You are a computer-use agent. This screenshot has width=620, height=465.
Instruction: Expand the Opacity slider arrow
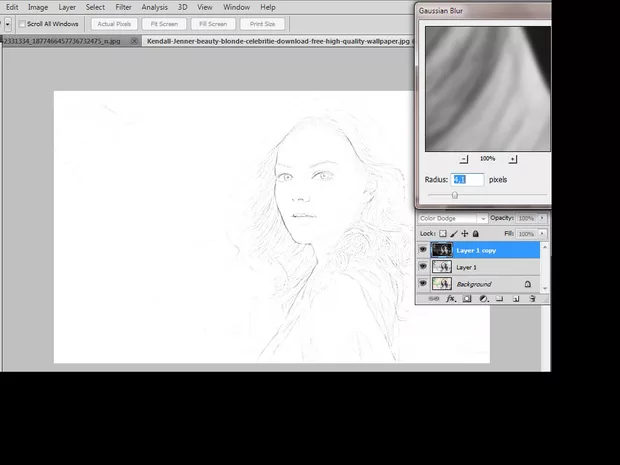(541, 218)
